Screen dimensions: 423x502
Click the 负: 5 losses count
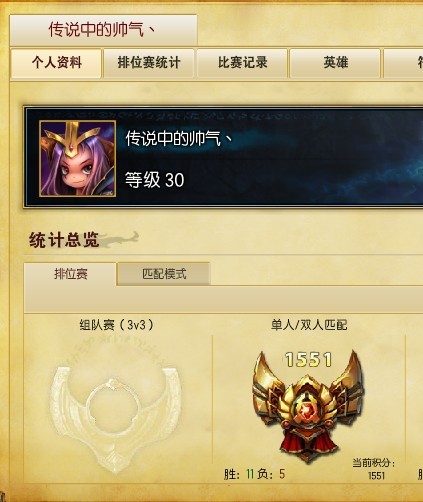tap(271, 474)
